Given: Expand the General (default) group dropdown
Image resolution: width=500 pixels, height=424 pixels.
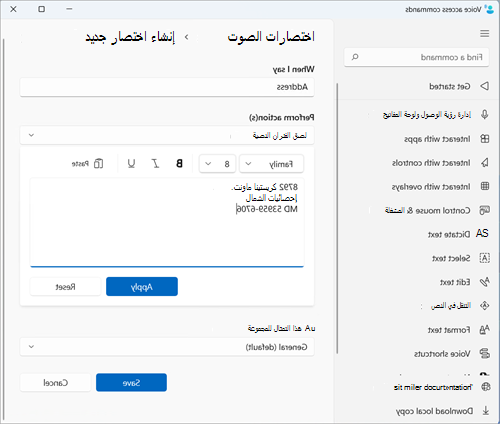Looking at the screenshot, I should tap(167, 347).
